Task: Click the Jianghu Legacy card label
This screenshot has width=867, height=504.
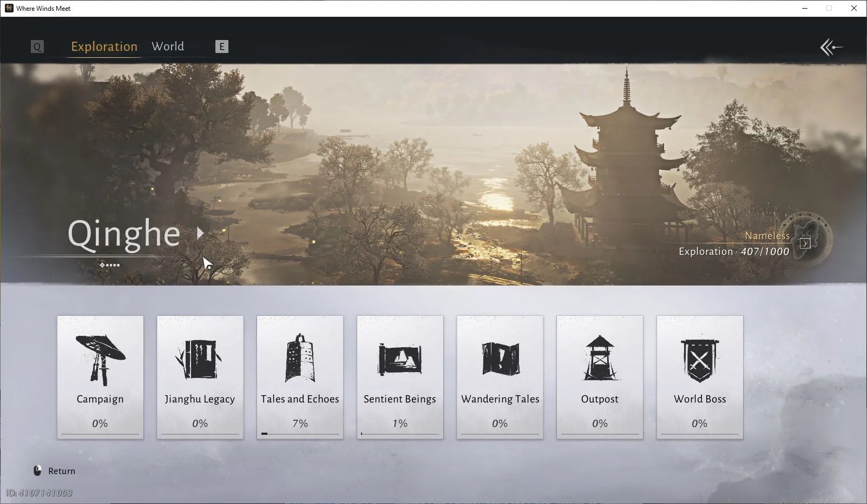Action: (x=200, y=400)
